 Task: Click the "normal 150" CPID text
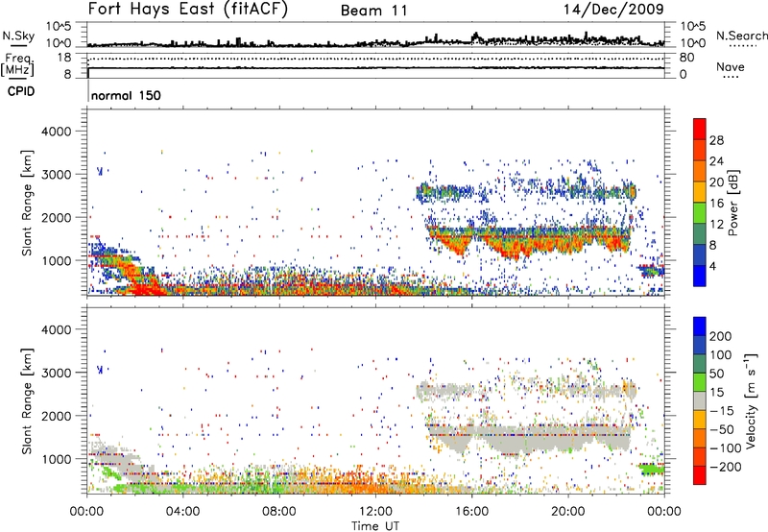click(x=126, y=95)
